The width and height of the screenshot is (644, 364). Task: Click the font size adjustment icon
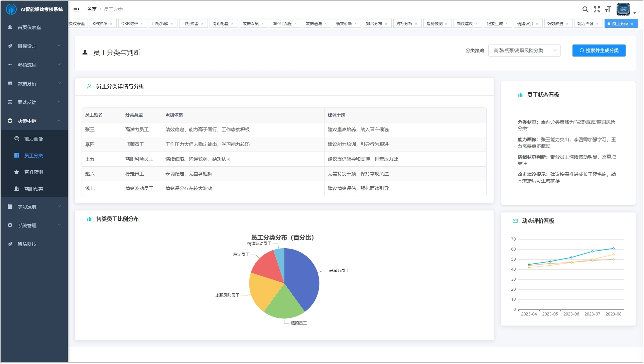click(608, 9)
